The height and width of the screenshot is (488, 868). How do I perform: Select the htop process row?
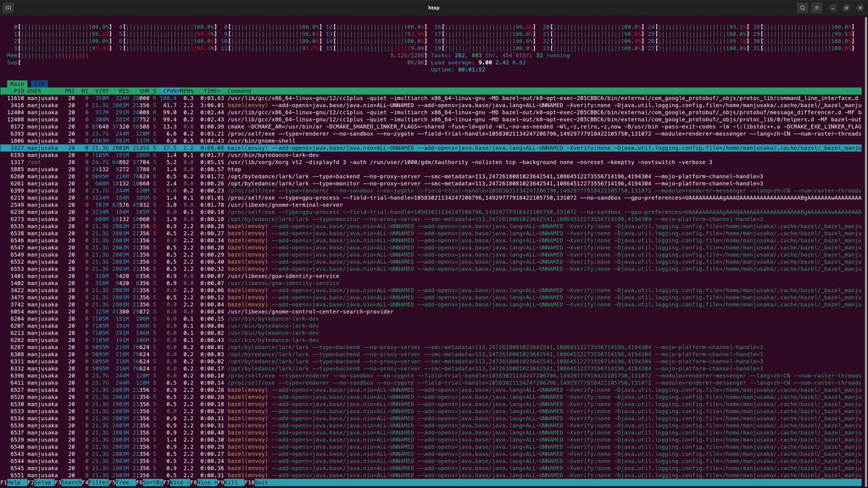tap(145, 170)
